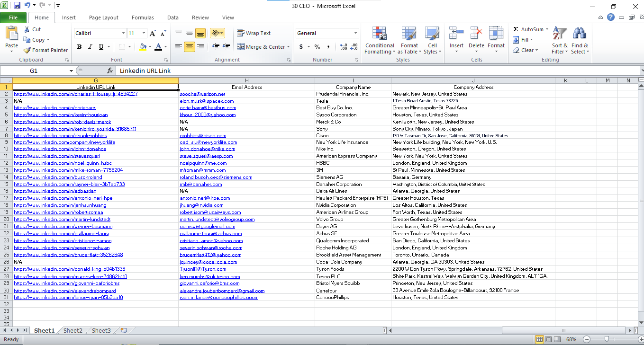This screenshot has height=345, width=644.
Task: Open the font name Calibri dropdown
Action: pyautogui.click(x=123, y=33)
